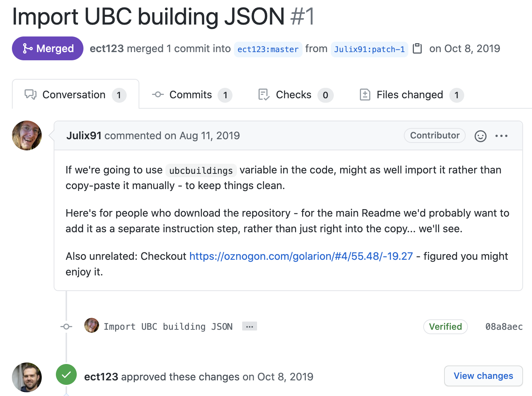This screenshot has height=396, width=532.
Task: Select the Conversation tab
Action: [76, 95]
